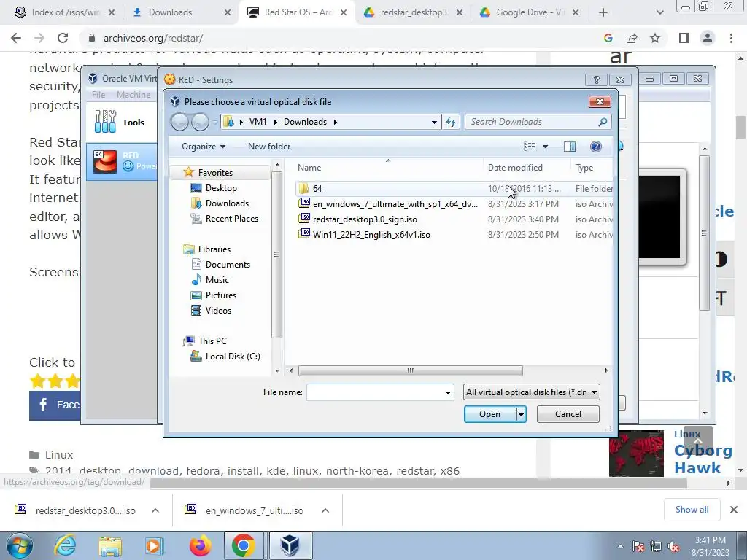The width and height of the screenshot is (747, 560).
Task: Click Show all downloads
Action: coord(692,510)
